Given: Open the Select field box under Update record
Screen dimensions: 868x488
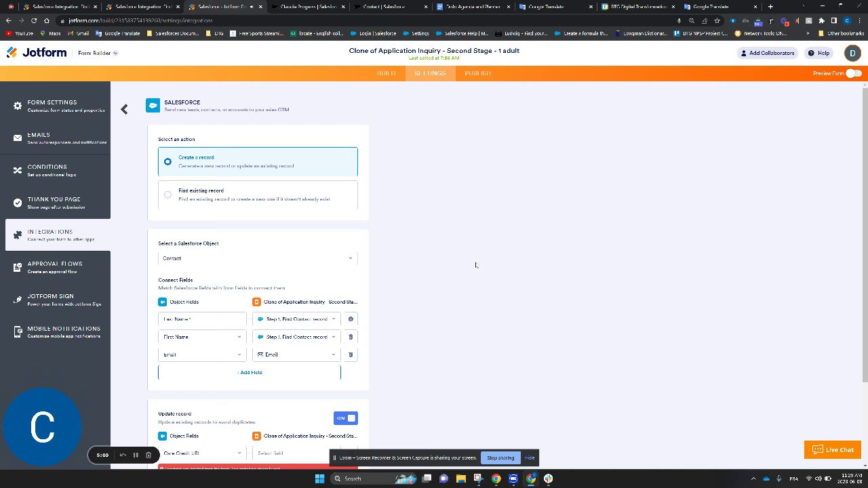Looking at the screenshot, I should (296, 453).
